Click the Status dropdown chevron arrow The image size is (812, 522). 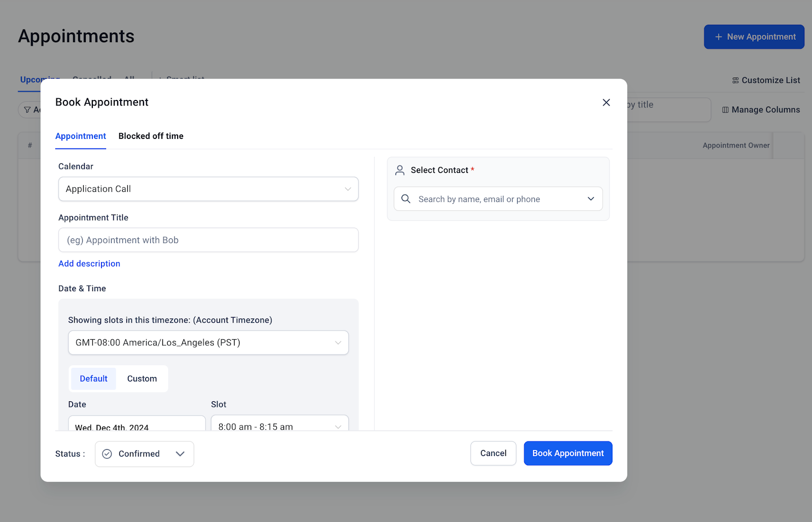(x=180, y=454)
